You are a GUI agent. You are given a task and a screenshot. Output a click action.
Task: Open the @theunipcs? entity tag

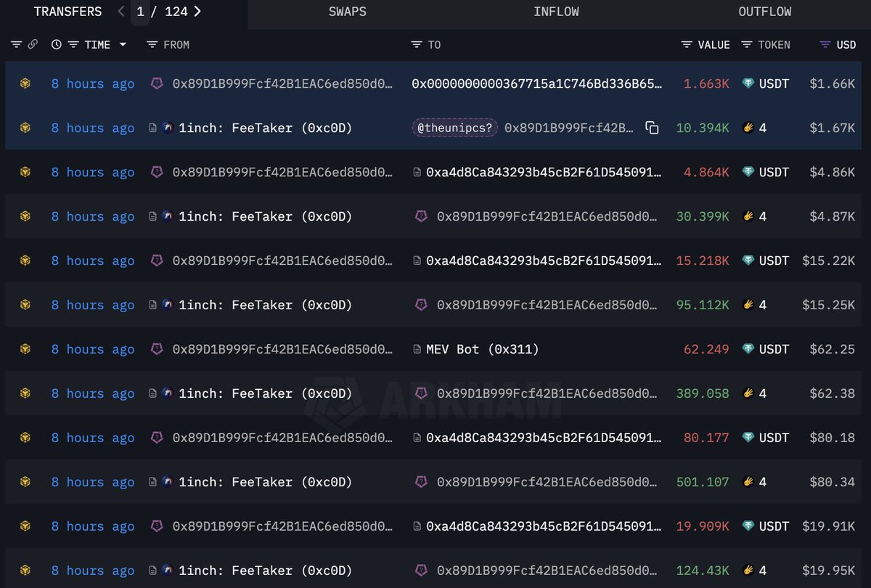(x=454, y=128)
